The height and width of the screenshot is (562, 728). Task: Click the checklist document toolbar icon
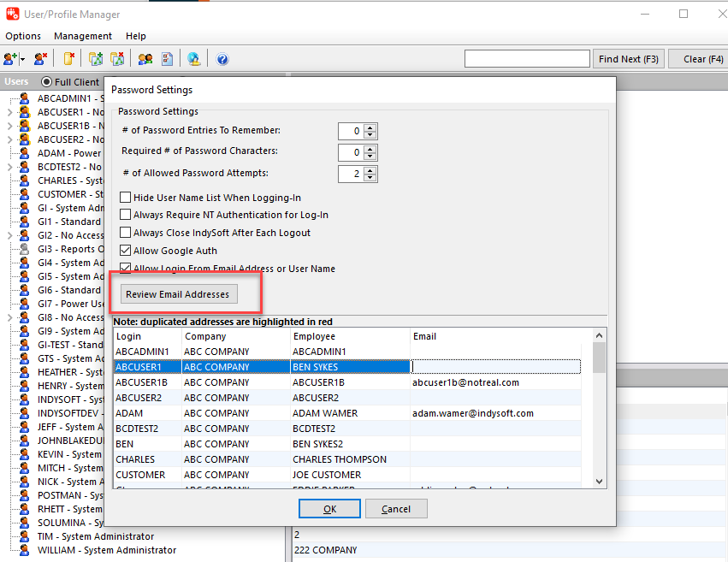[x=168, y=59]
